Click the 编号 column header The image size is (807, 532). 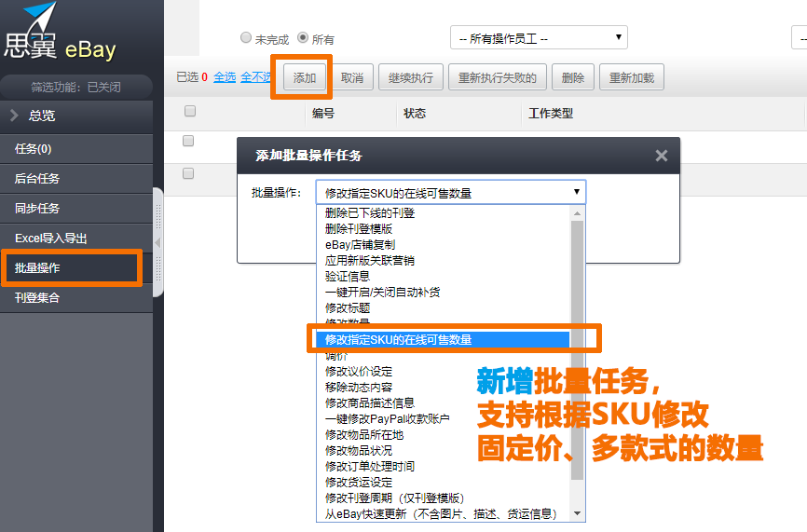(323, 113)
